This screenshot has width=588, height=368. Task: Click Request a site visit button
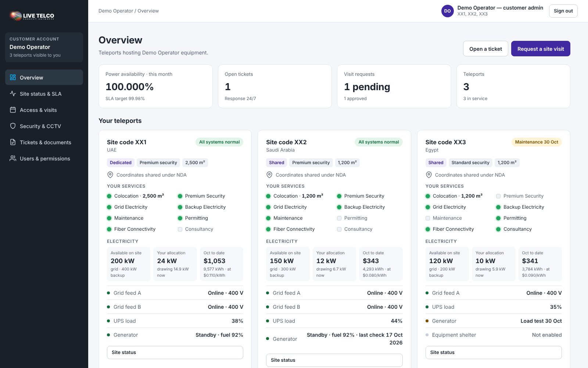coord(541,49)
